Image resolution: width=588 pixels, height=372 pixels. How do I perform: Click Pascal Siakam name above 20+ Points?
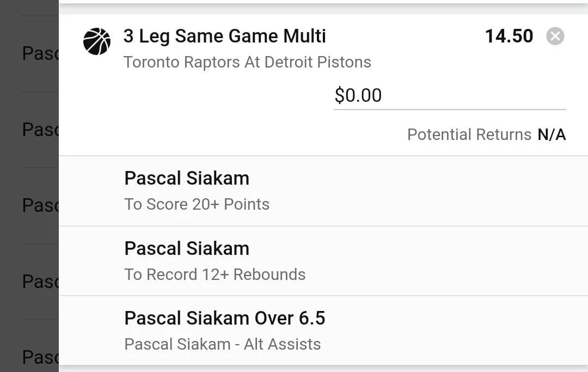pyautogui.click(x=187, y=178)
